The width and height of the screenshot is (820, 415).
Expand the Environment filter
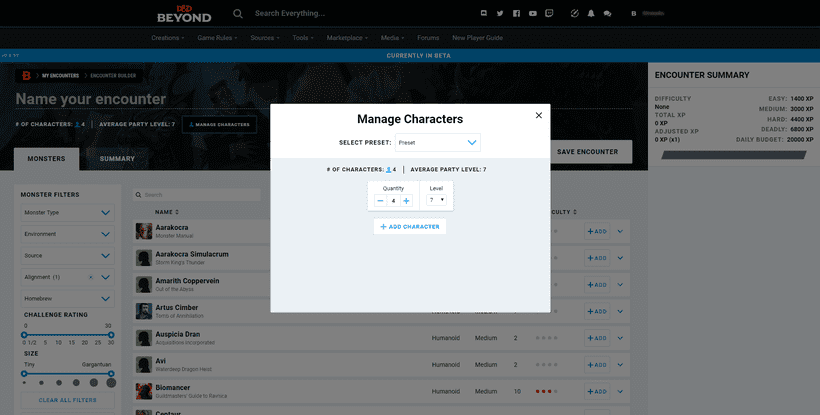pyautogui.click(x=67, y=234)
